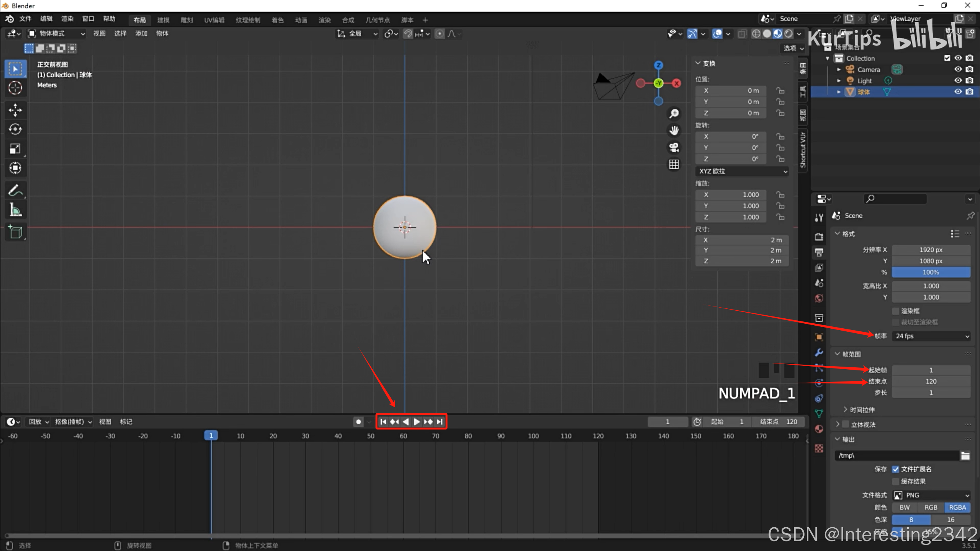Open the 24 fps frame rate dropdown
This screenshot has height=551, width=980.
(931, 336)
